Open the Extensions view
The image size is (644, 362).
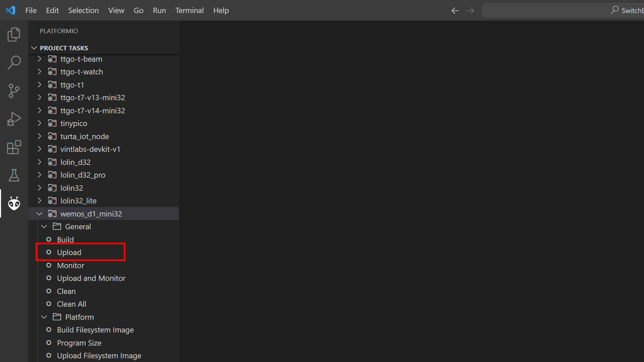(x=14, y=147)
